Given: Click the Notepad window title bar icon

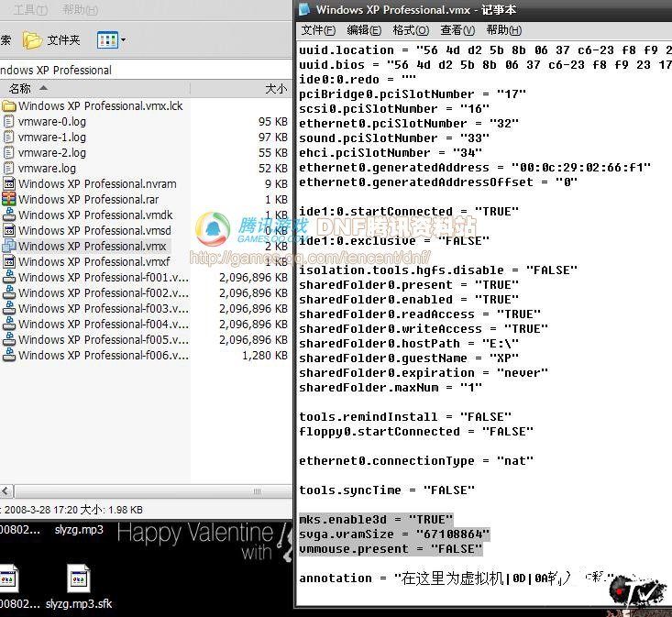Looking at the screenshot, I should (304, 10).
